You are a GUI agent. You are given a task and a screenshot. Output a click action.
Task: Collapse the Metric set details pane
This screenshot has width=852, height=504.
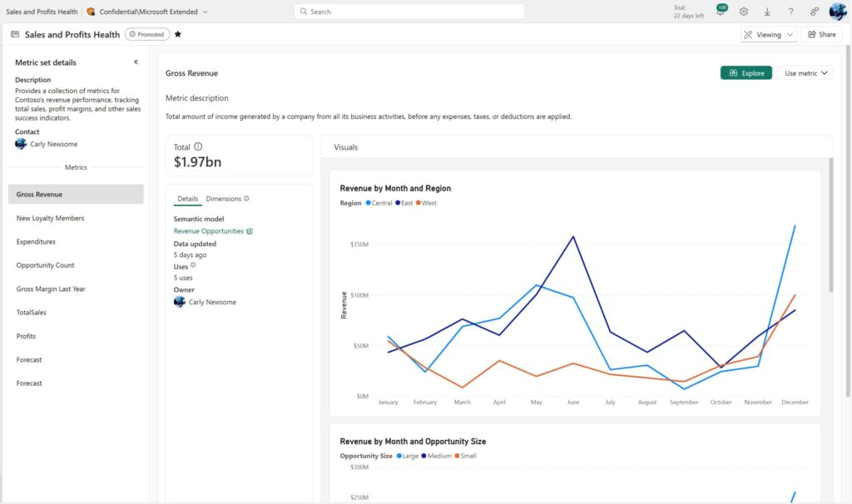pos(135,61)
